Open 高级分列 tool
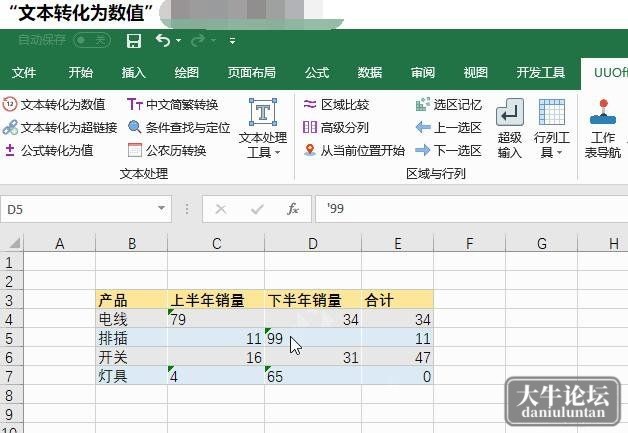This screenshot has height=433, width=628. pyautogui.click(x=336, y=127)
